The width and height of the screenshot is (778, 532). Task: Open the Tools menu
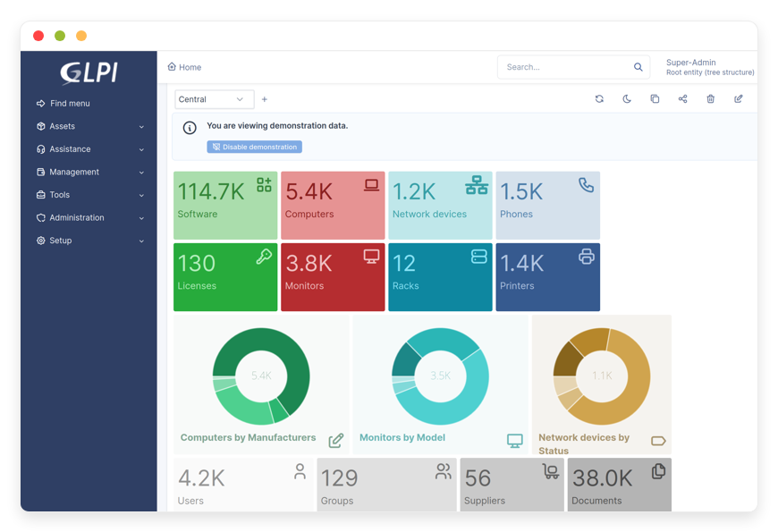tap(89, 195)
